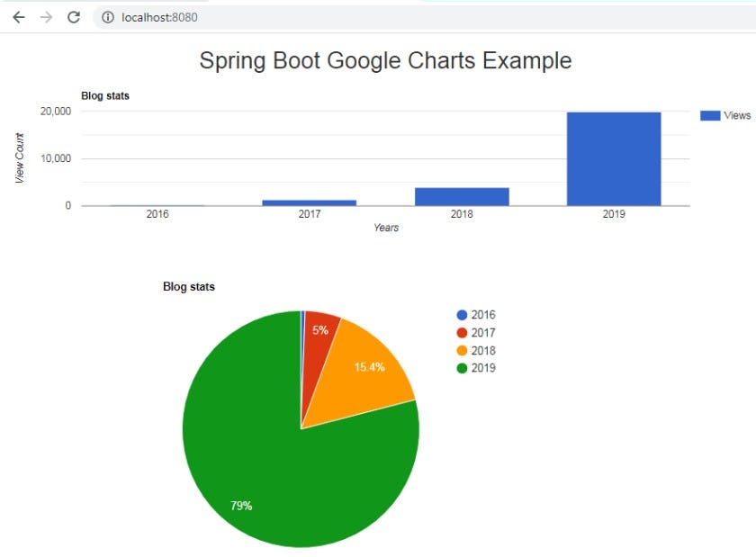Select the tall 2019 bar in bar chart
756x557 pixels.
pos(613,157)
